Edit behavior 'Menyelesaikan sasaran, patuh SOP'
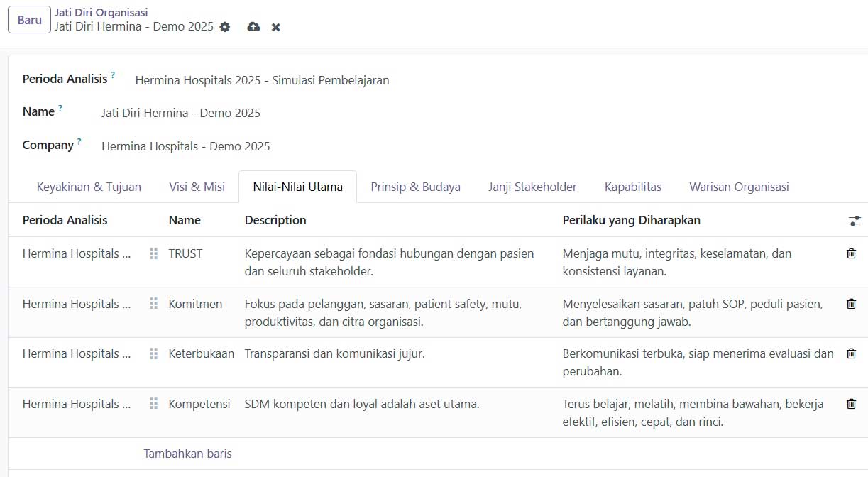This screenshot has width=868, height=477. [x=693, y=312]
